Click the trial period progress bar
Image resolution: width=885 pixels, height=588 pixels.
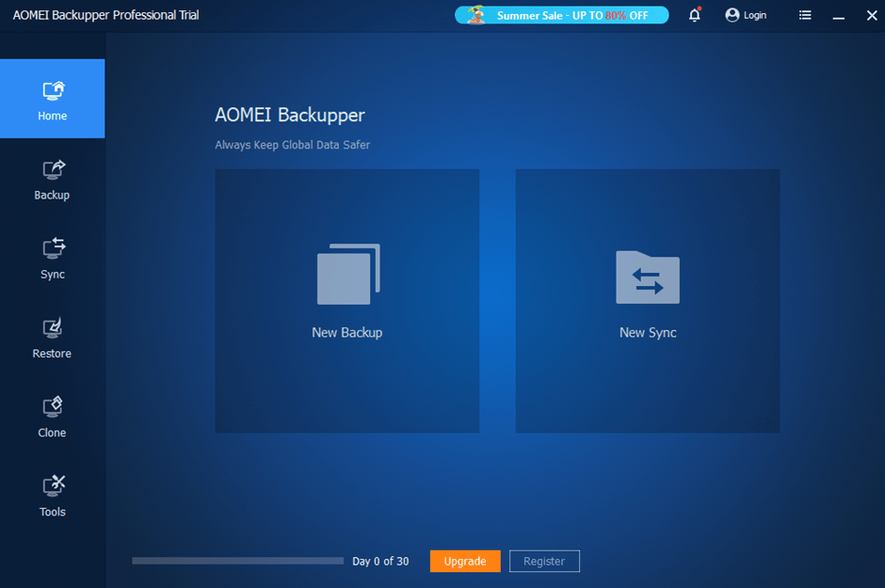pyautogui.click(x=237, y=561)
